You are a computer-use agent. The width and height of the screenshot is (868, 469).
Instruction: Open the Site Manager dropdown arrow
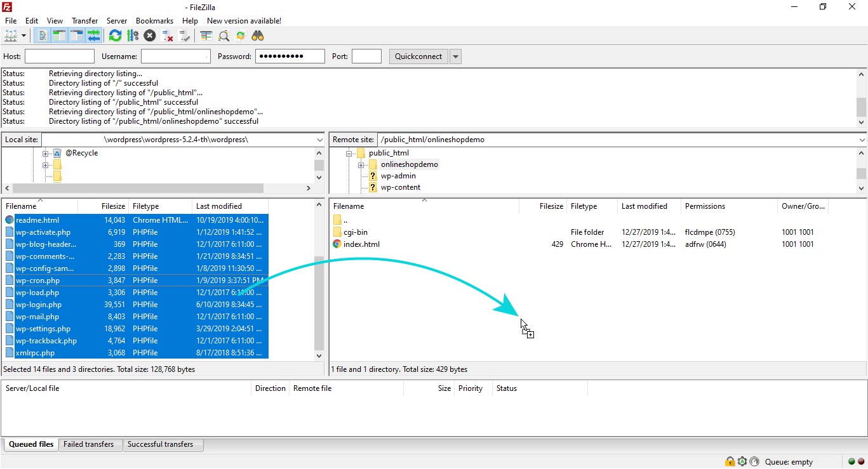point(23,36)
